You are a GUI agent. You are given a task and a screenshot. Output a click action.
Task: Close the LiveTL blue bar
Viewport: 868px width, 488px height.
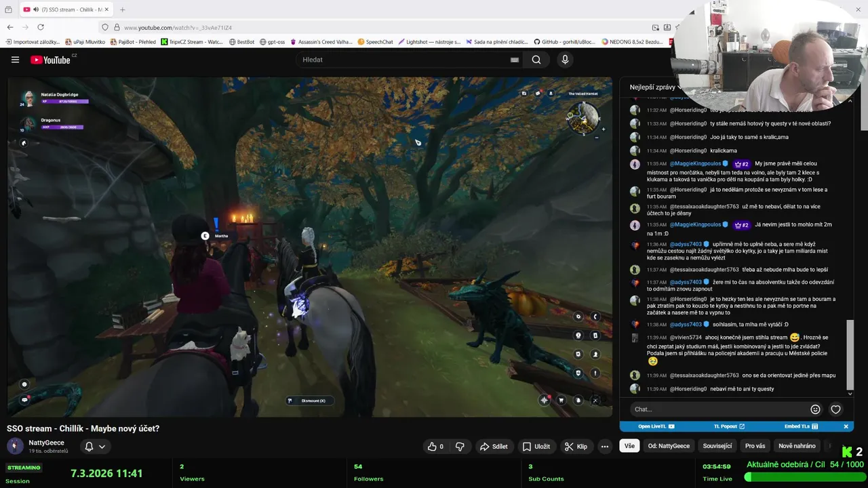pos(846,426)
